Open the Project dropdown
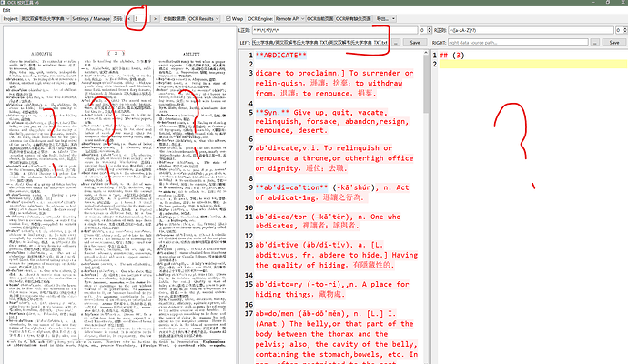The image size is (628, 364). point(44,18)
